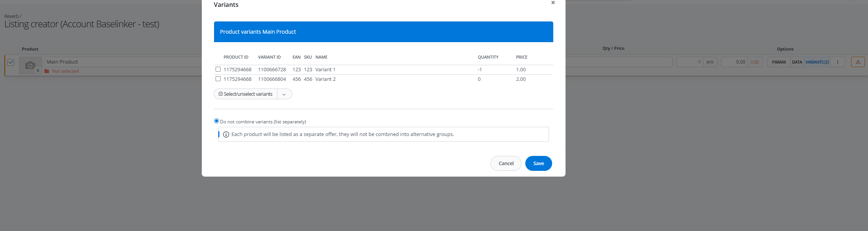Open the VARIANTS (2) tab
The height and width of the screenshot is (231, 868).
(x=817, y=62)
